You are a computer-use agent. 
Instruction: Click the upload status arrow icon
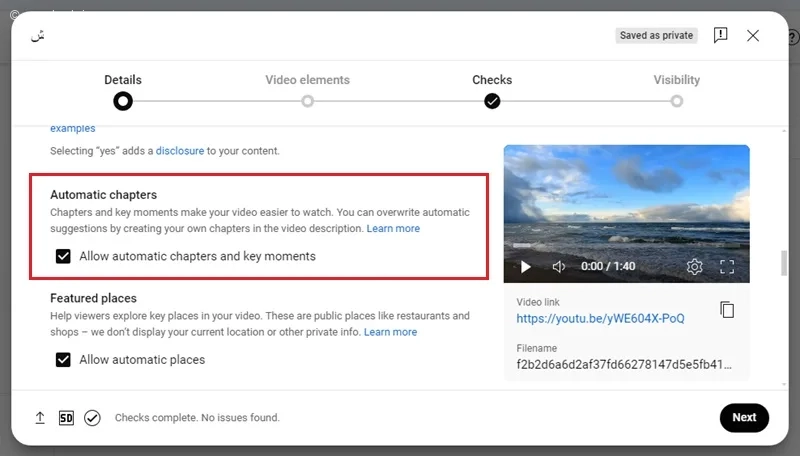coord(40,418)
